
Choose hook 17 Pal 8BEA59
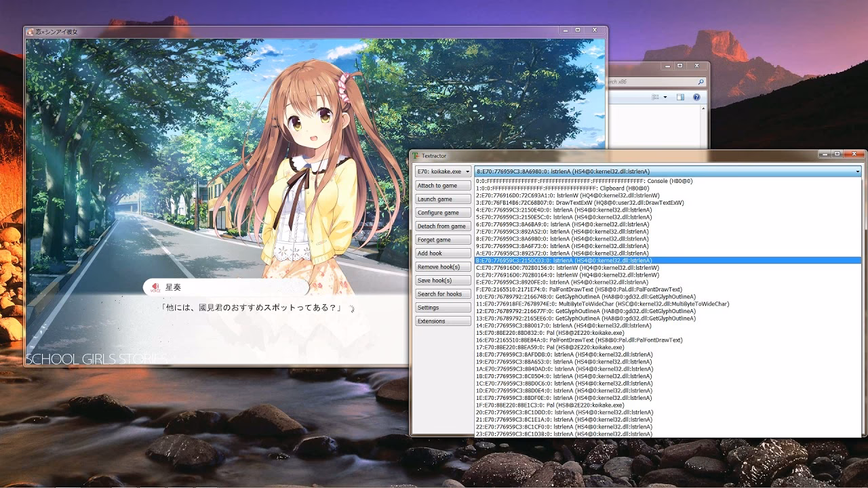[668, 347]
